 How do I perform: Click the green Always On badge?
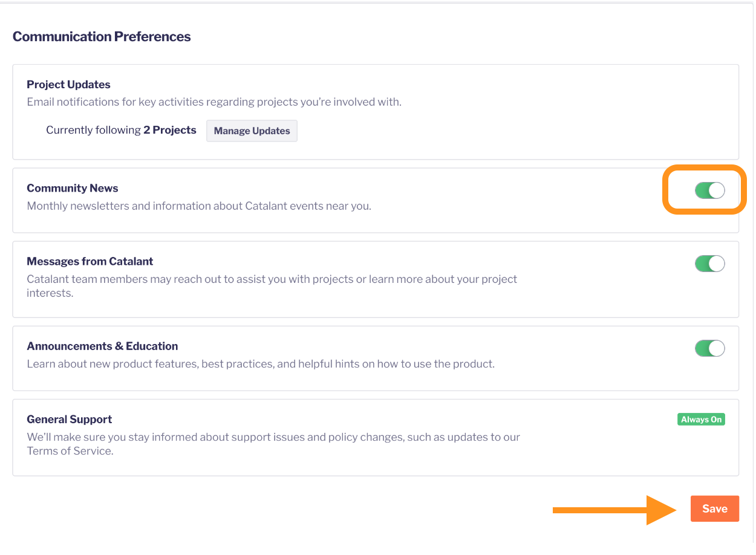(x=701, y=420)
